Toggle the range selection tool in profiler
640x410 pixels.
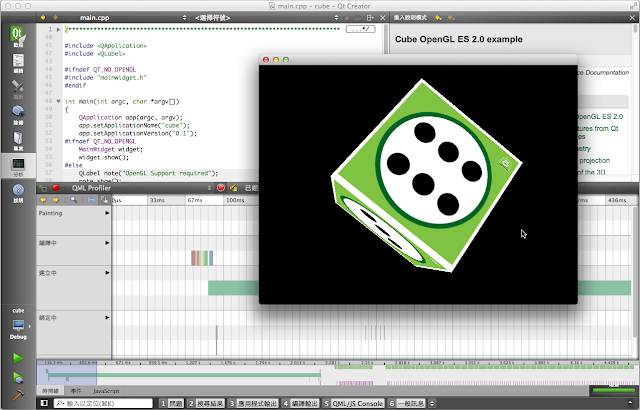91,200
